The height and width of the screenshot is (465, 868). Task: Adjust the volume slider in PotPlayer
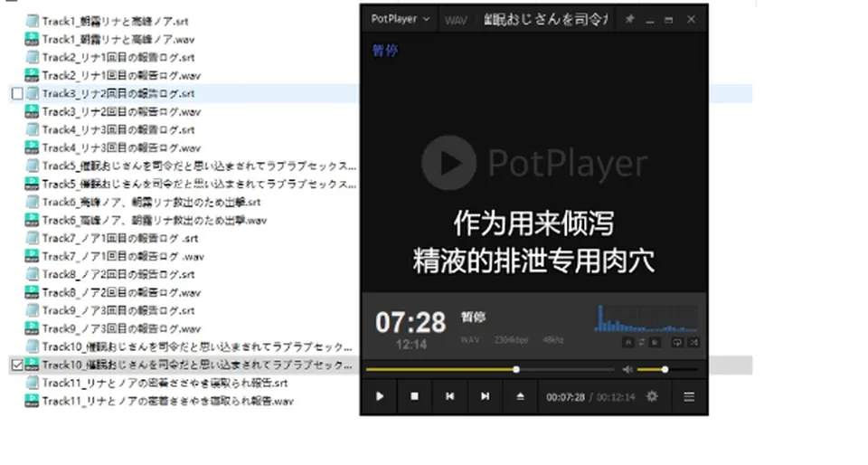click(x=667, y=369)
